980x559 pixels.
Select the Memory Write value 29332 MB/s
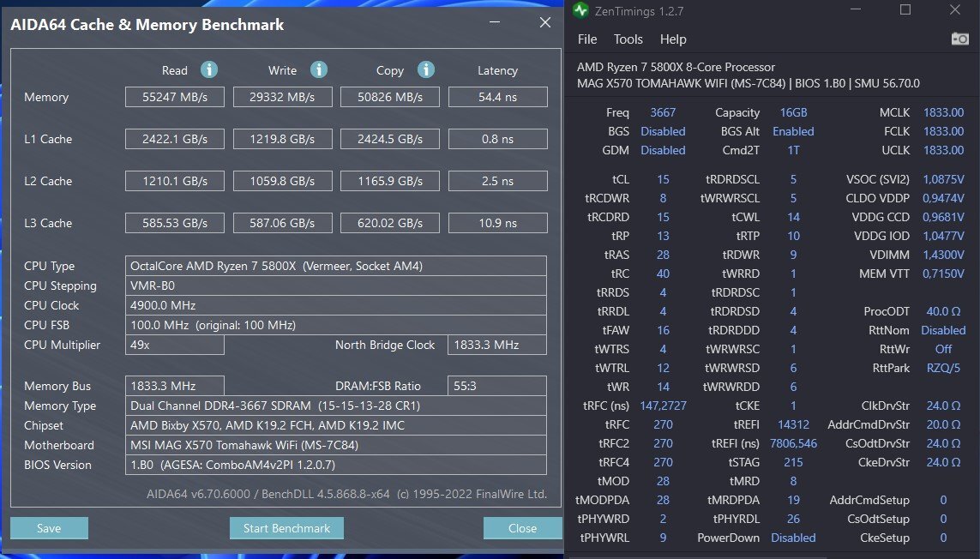282,97
